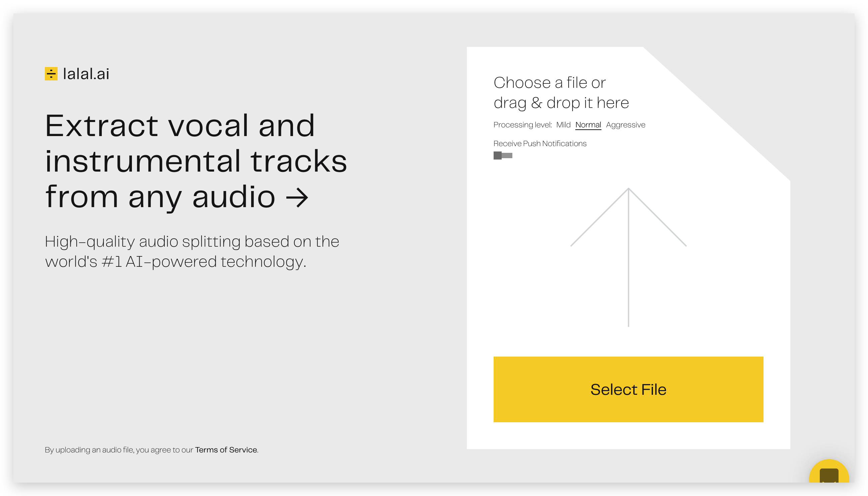Image resolution: width=868 pixels, height=496 pixels.
Task: Click the '#1 AI-powered technology' text
Action: 204,262
